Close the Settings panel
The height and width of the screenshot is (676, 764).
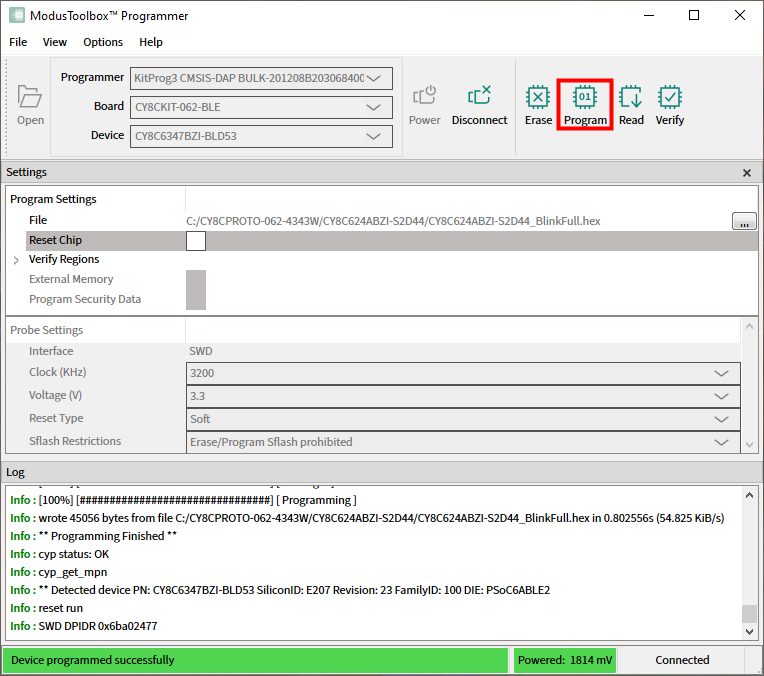tap(746, 173)
